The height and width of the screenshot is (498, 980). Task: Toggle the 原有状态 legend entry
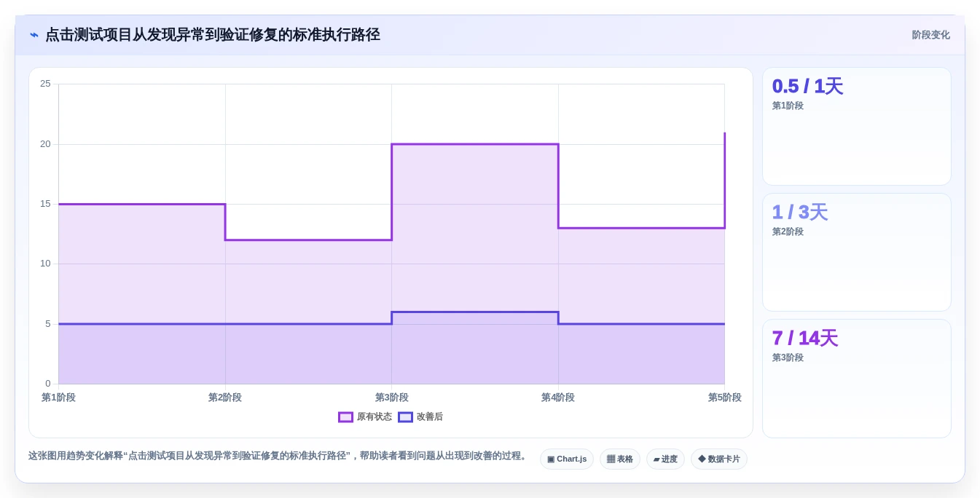[x=365, y=417]
